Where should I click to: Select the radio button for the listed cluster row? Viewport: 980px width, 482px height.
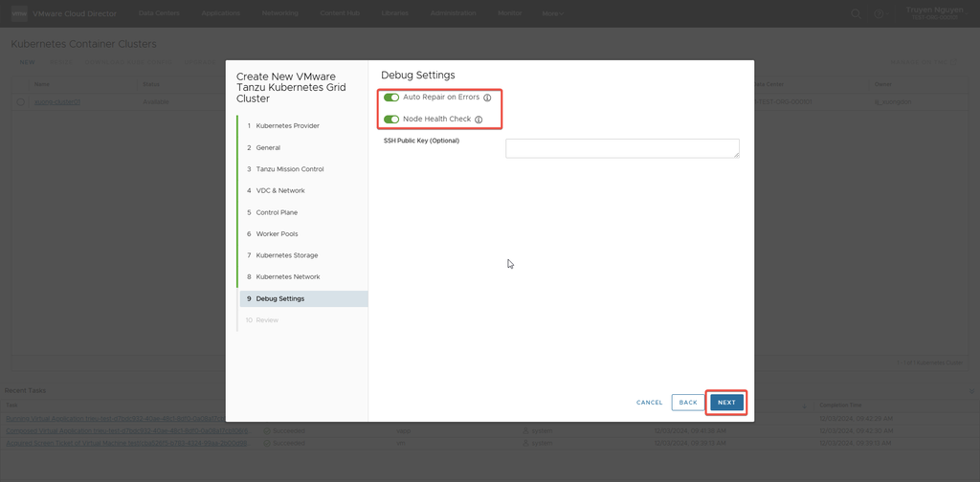coord(20,101)
